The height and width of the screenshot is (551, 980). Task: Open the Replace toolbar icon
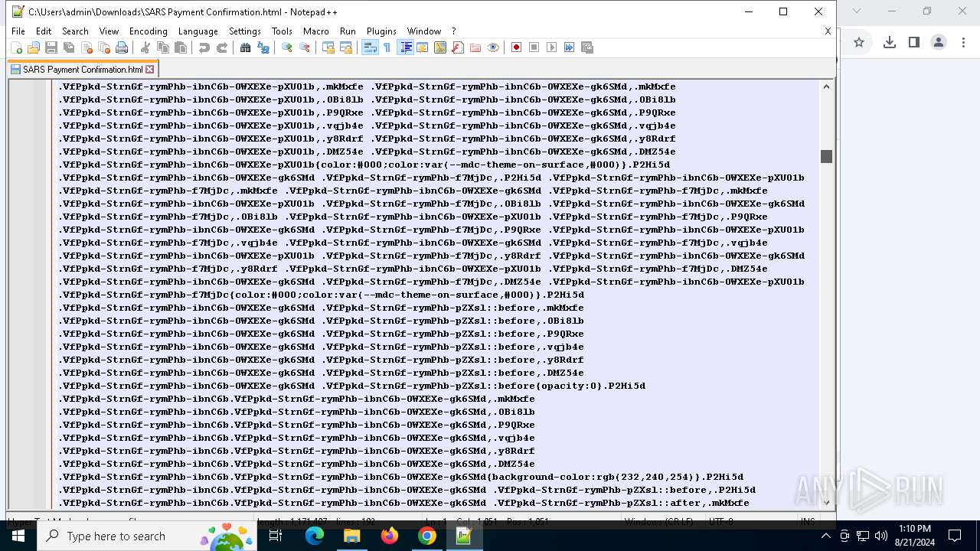pyautogui.click(x=263, y=47)
